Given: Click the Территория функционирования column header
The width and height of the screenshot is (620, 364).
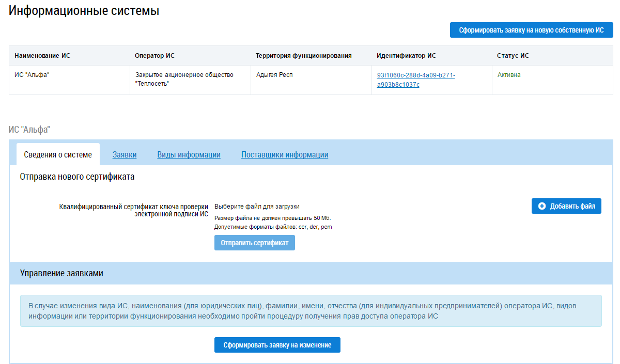Looking at the screenshot, I should (303, 56).
